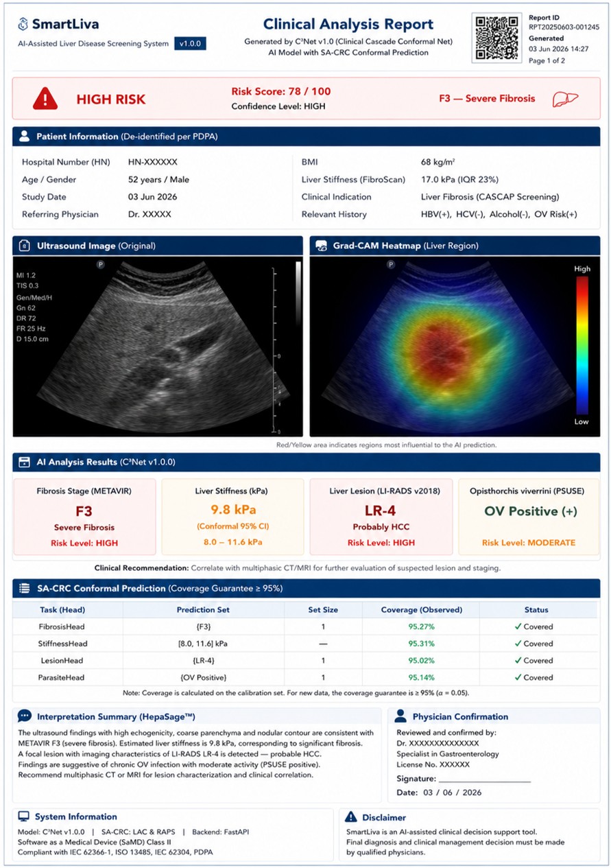Click the v1.0.0 version badge
Viewport: 611px width, 868px height.
(x=190, y=43)
